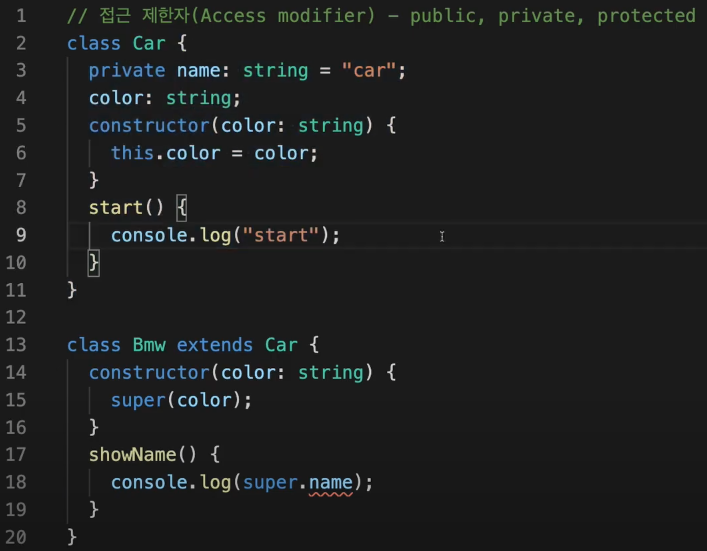Click the highlighted opening brace after start()
This screenshot has width=707, height=551.
click(x=182, y=208)
